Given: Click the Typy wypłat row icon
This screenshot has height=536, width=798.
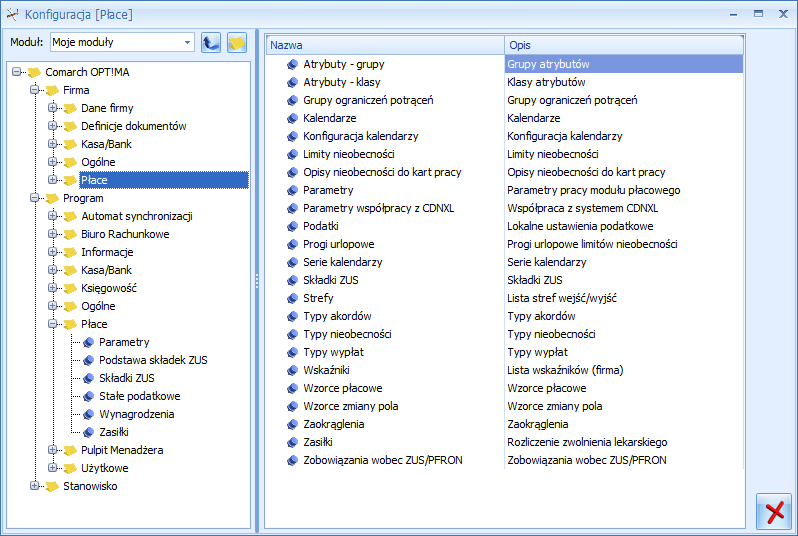Looking at the screenshot, I should tap(292, 352).
